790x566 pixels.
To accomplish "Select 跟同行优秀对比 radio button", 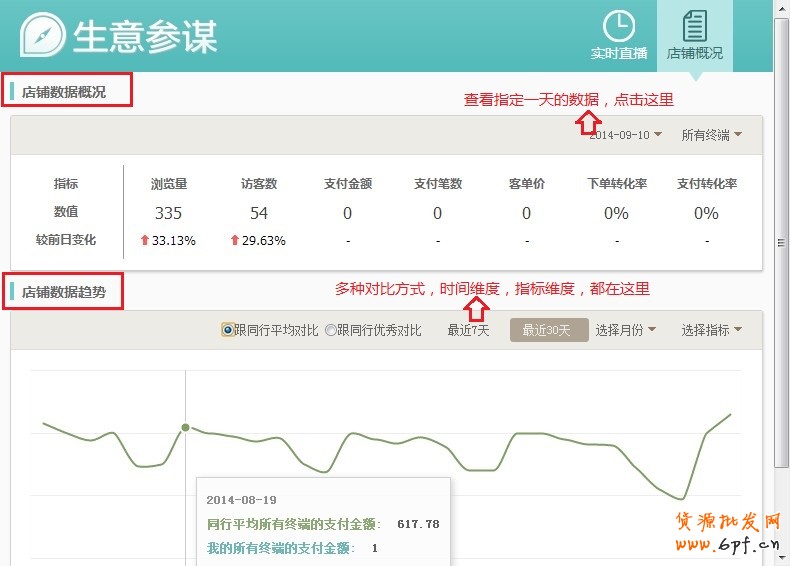I will (x=331, y=330).
